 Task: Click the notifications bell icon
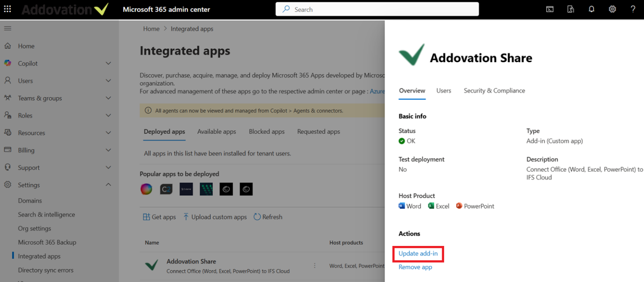coord(591,9)
